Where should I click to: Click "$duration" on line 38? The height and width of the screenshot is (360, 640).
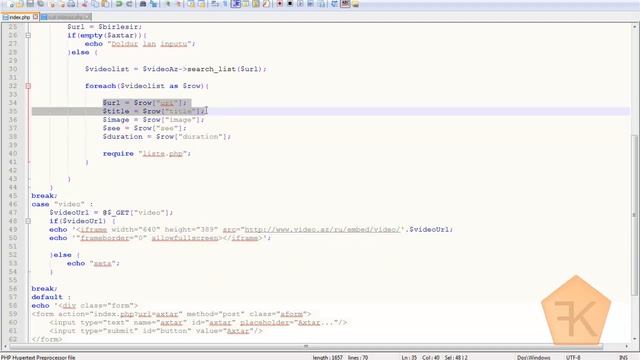point(122,137)
